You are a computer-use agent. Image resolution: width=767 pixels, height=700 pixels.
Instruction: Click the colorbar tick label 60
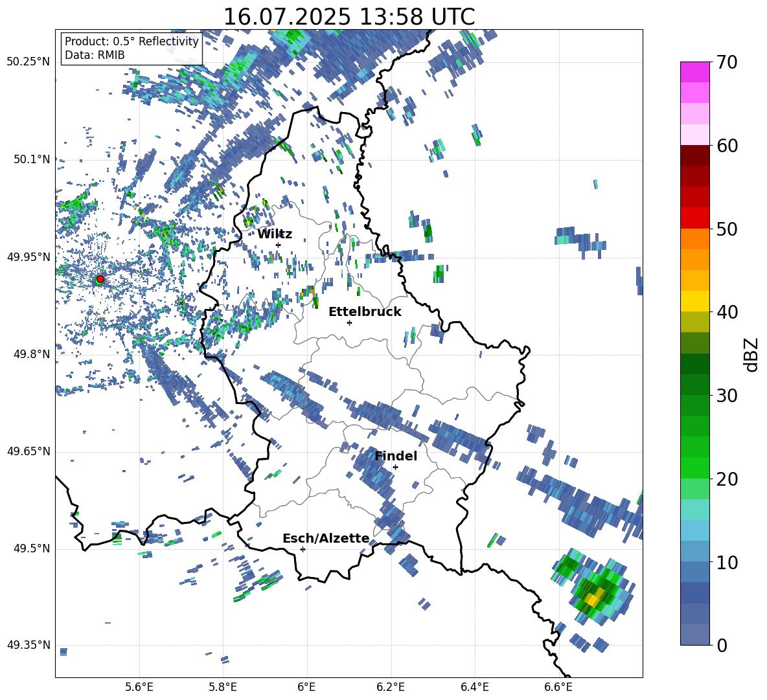(726, 146)
